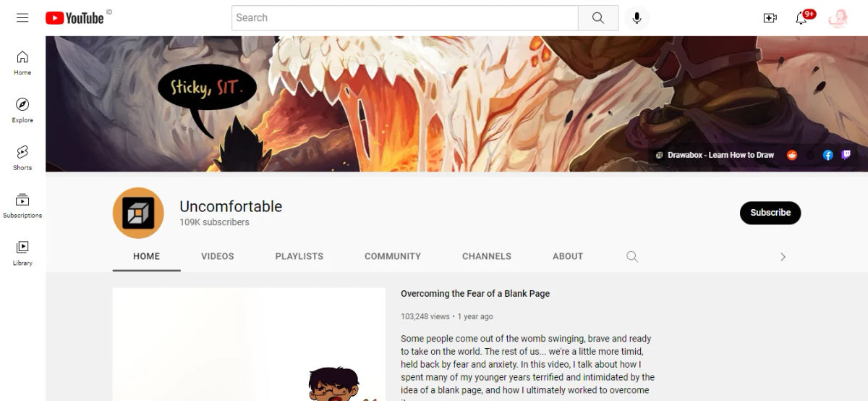Open the dark globe website icon on banner
The image size is (868, 401).
pyautogui.click(x=810, y=155)
